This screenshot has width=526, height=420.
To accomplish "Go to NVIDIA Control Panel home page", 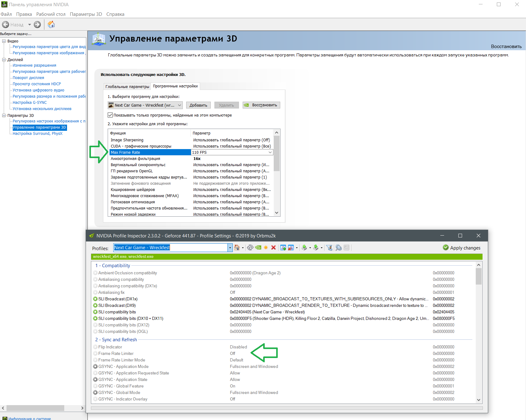I will [51, 24].
